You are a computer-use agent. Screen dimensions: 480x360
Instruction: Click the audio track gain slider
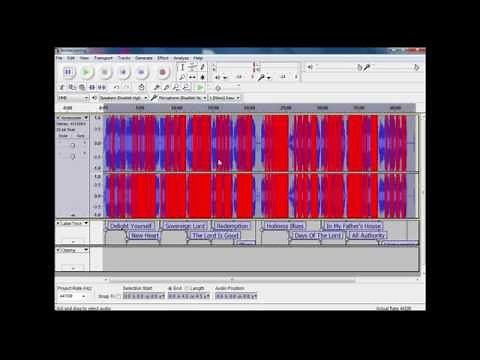(x=73, y=145)
